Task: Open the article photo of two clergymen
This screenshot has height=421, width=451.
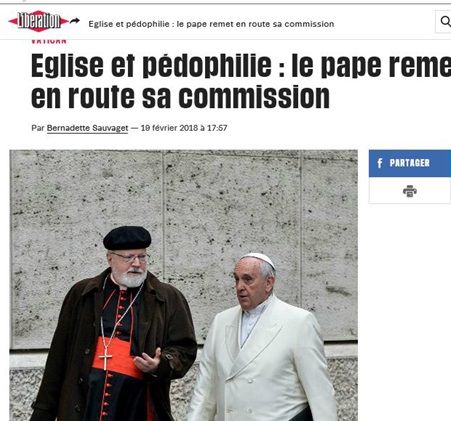Action: pyautogui.click(x=183, y=285)
